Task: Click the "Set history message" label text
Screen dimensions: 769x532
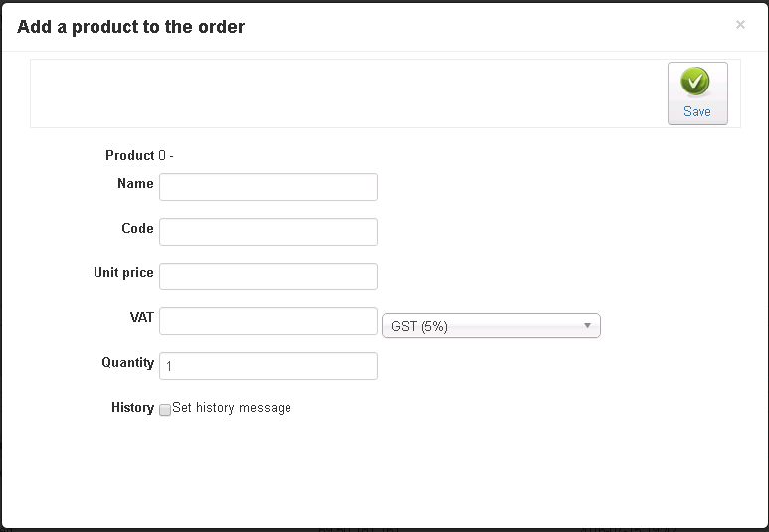Action: tap(232, 408)
